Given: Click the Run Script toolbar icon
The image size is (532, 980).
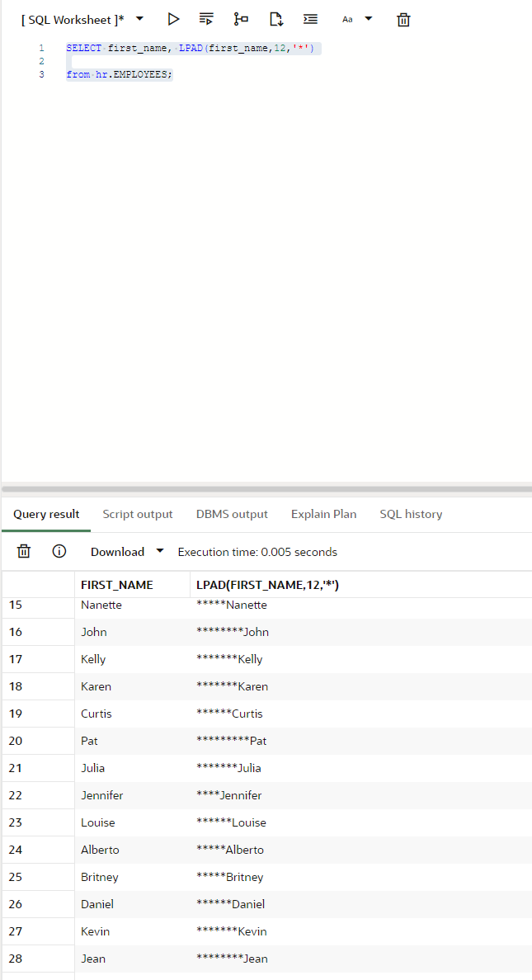Looking at the screenshot, I should coord(206,19).
